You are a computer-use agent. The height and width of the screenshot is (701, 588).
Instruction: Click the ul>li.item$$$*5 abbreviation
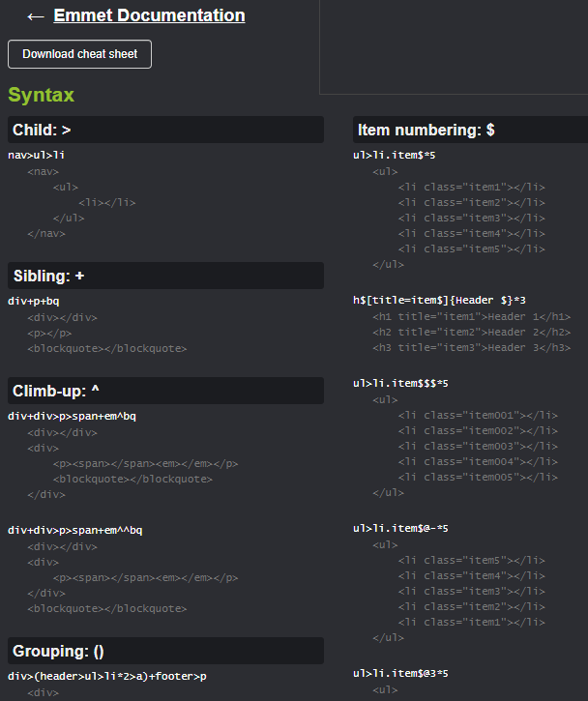[x=400, y=383]
